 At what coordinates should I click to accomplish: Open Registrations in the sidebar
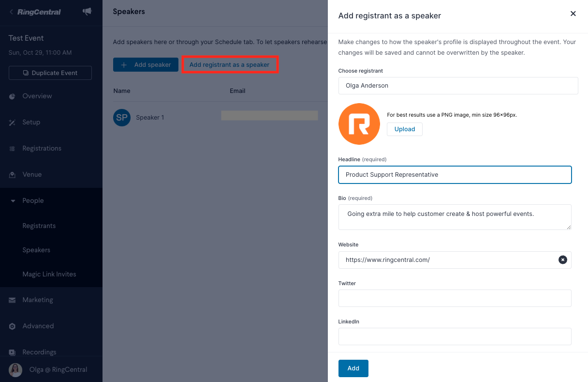(42, 148)
